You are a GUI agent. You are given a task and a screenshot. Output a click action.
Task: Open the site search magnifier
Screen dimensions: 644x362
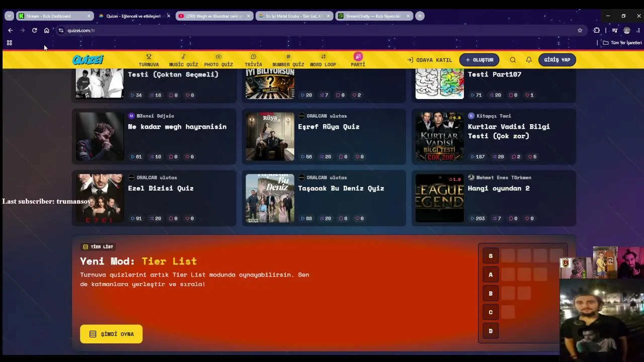click(x=513, y=60)
